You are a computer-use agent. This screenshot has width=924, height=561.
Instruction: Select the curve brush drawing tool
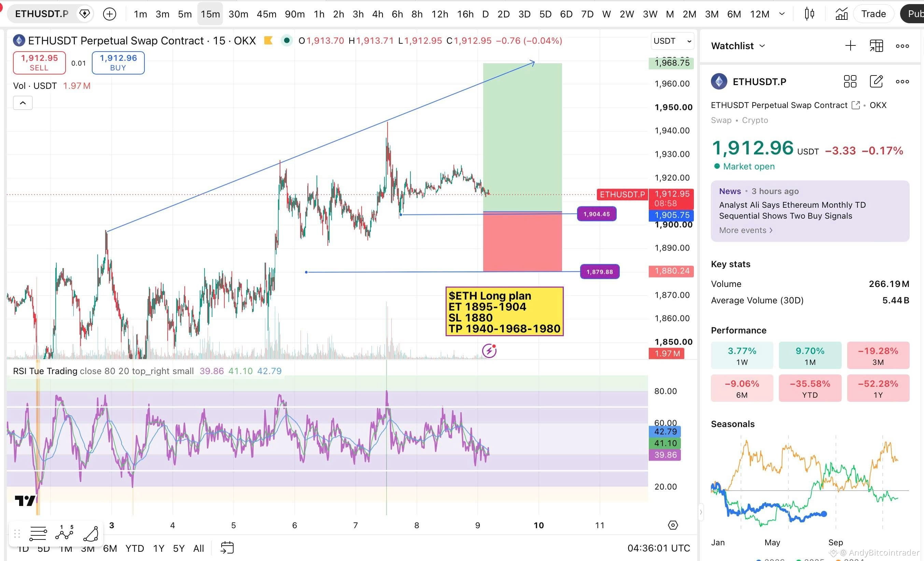click(x=91, y=533)
